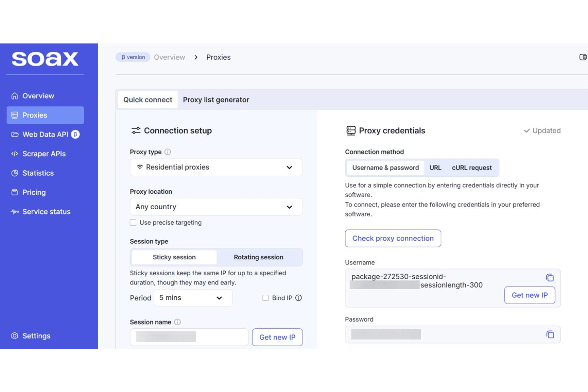The width and height of the screenshot is (588, 392).
Task: Click the Scraper APIs code icon
Action: (15, 154)
